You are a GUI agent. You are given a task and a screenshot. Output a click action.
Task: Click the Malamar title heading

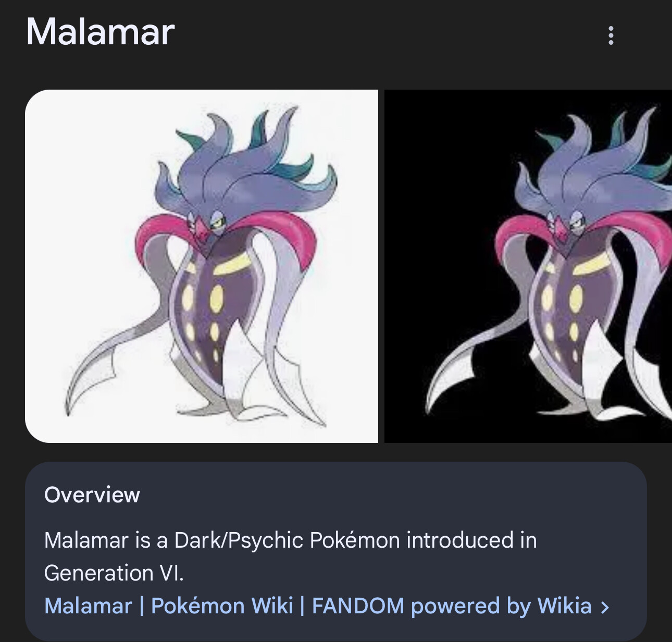pyautogui.click(x=100, y=32)
